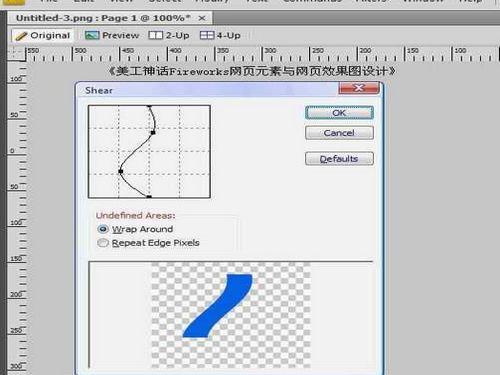Click lower control point on shear curve

click(x=121, y=171)
